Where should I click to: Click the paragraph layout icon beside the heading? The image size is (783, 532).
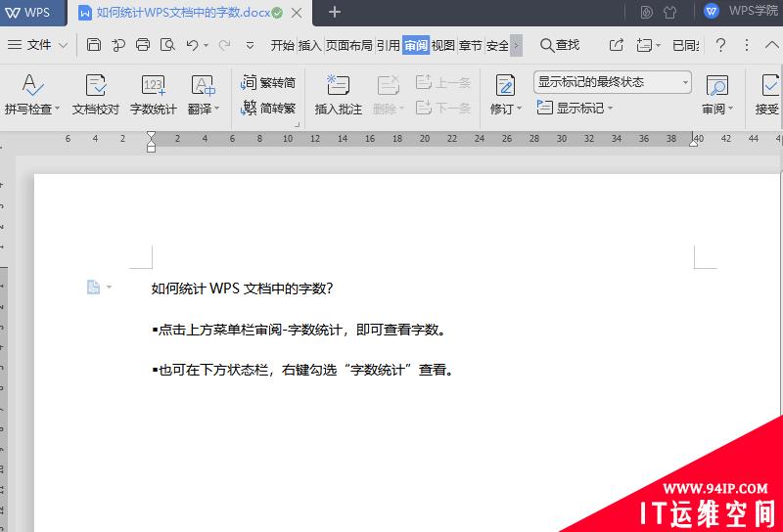93,287
